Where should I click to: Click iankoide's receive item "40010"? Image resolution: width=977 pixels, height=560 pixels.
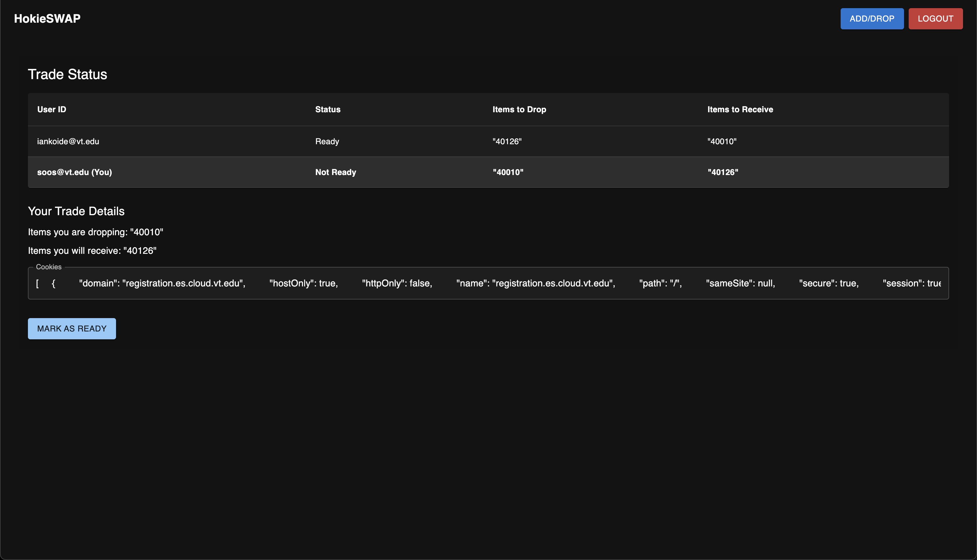722,142
